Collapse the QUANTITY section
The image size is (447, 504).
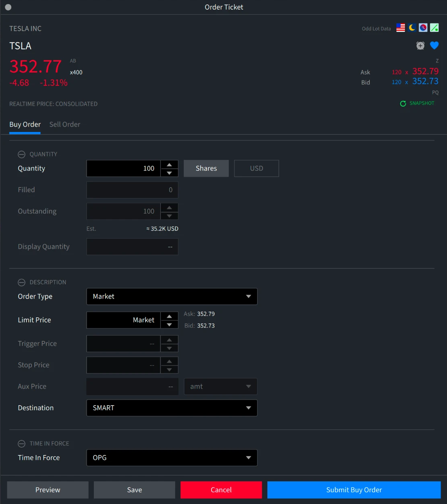[21, 154]
